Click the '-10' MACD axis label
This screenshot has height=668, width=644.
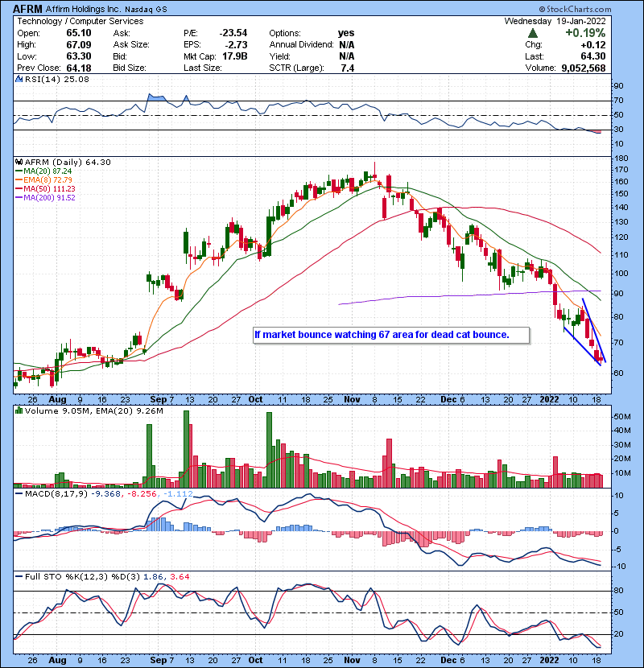pos(620,566)
